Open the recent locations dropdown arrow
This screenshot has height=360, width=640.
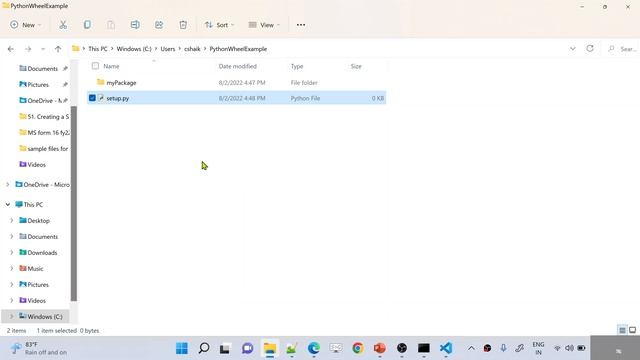(43, 49)
